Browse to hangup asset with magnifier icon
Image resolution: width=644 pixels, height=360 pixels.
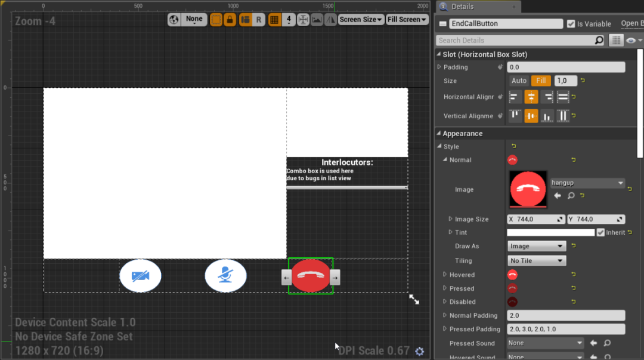click(571, 196)
